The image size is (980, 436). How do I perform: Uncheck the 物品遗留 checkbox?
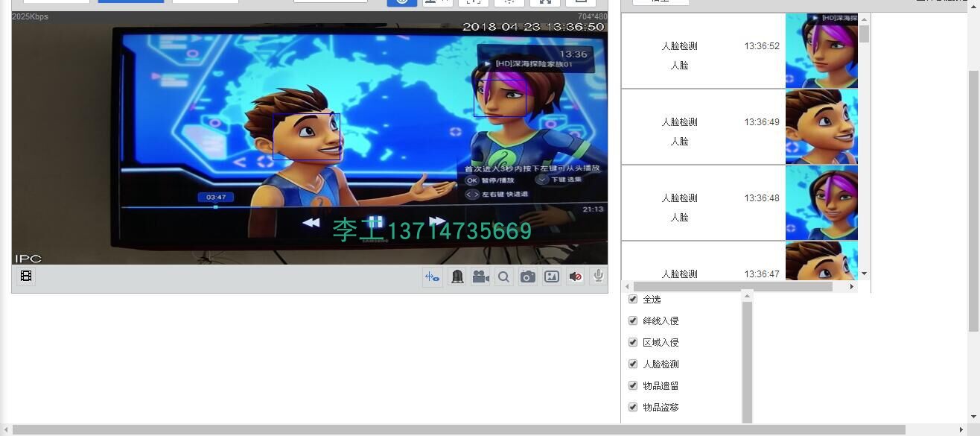coord(633,385)
